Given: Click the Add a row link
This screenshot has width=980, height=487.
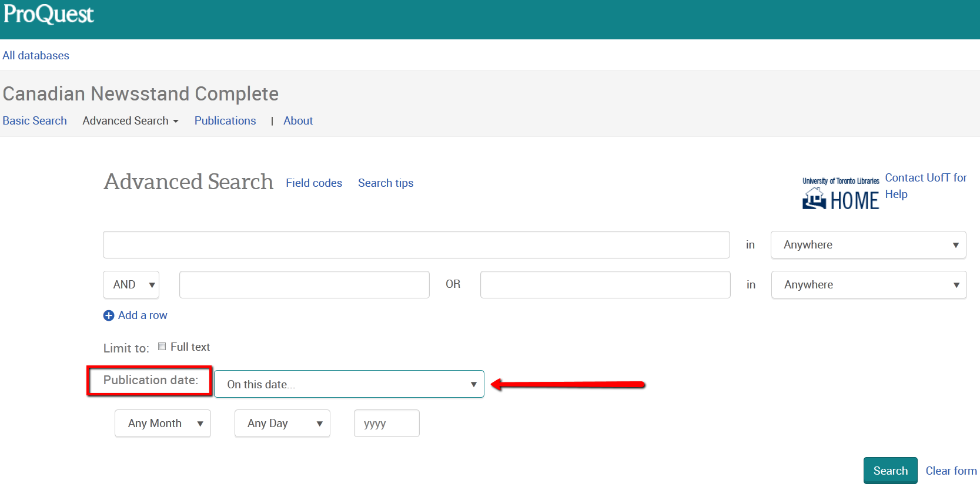Looking at the screenshot, I should click(x=143, y=315).
